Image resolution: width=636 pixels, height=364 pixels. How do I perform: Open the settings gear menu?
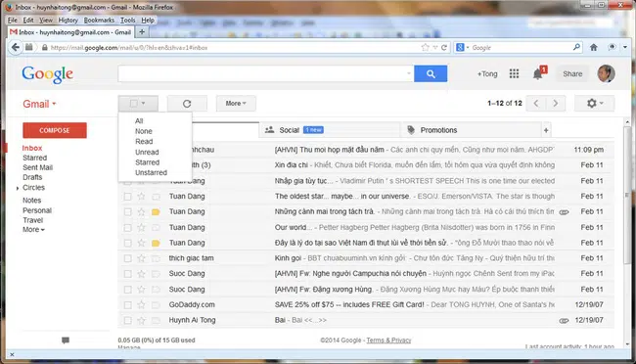(594, 104)
